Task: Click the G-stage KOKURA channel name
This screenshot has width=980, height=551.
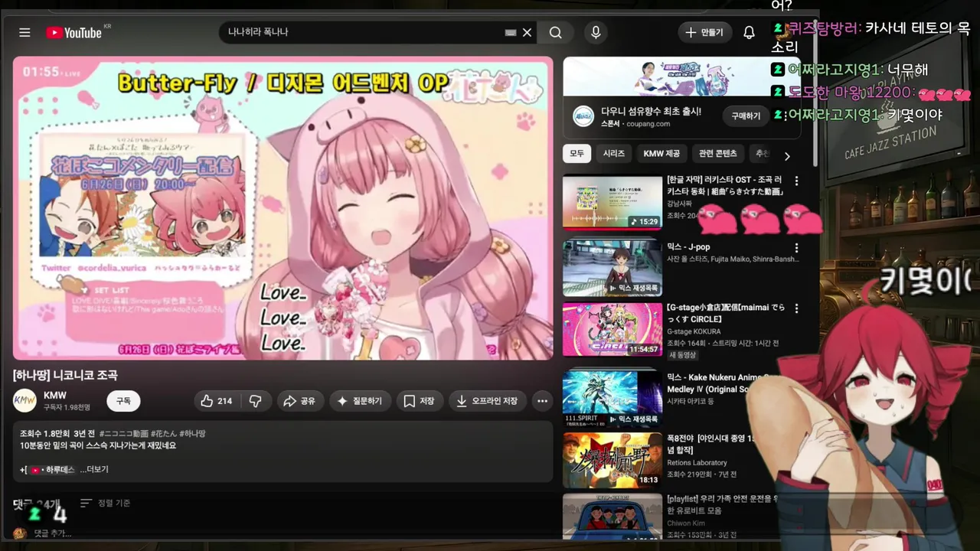Action: tap(694, 332)
